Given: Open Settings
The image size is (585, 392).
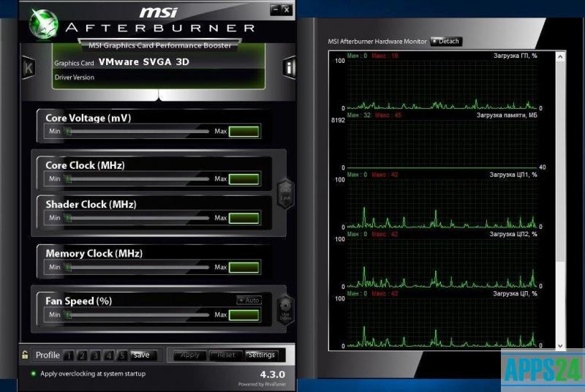Looking at the screenshot, I should (x=261, y=355).
